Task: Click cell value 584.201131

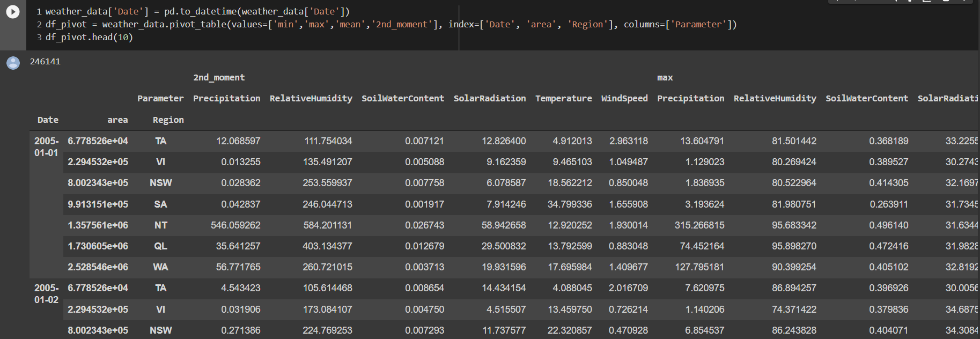Action: (327, 225)
